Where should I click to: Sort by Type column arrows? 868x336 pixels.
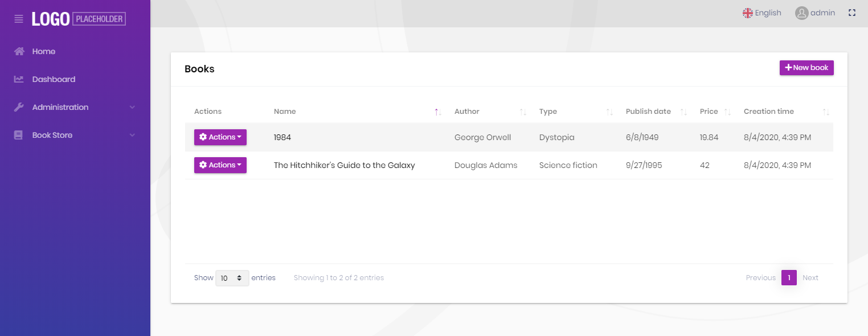pyautogui.click(x=609, y=112)
